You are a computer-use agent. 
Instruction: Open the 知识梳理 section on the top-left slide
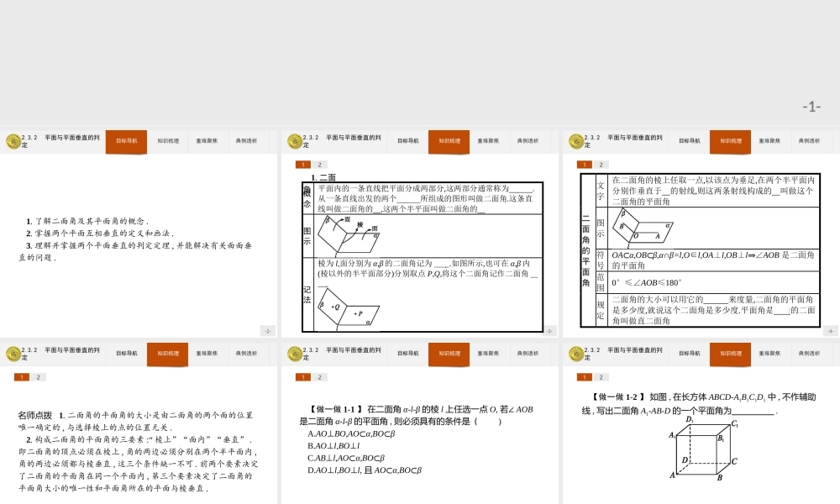tap(167, 141)
